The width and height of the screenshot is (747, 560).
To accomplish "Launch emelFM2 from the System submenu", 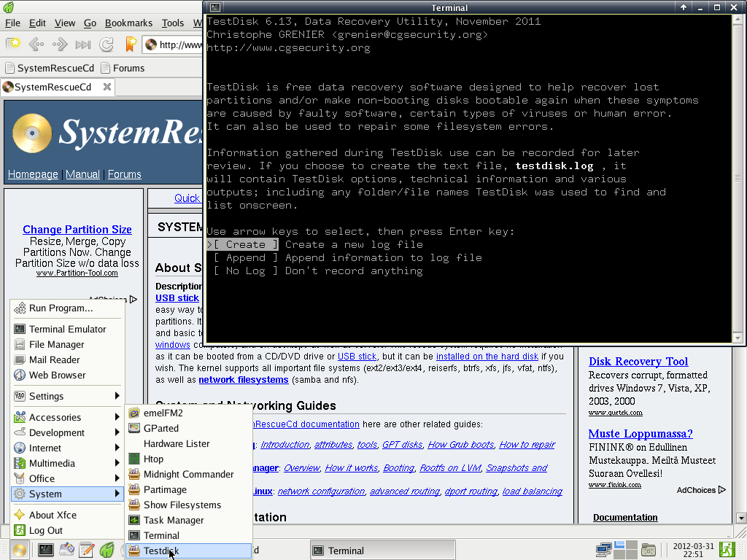I will coord(189,413).
